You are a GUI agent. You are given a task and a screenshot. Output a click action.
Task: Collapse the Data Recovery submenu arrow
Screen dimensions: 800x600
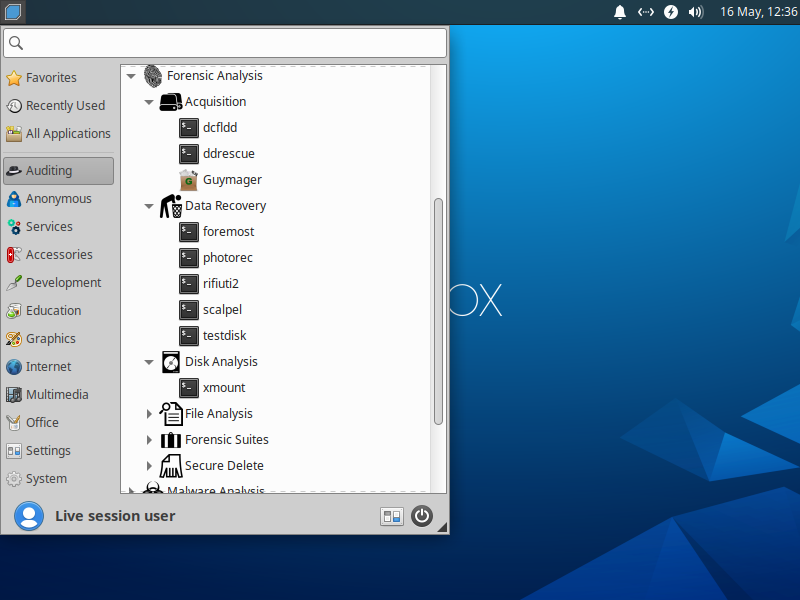tap(149, 207)
